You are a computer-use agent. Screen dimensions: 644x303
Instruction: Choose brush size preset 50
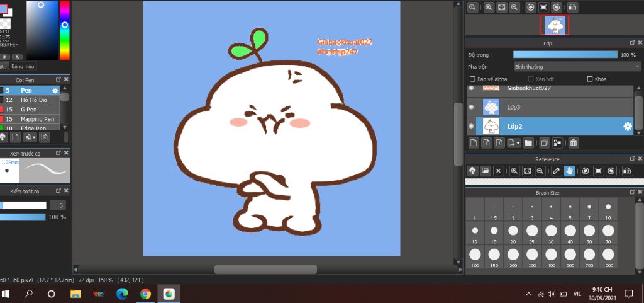click(589, 234)
